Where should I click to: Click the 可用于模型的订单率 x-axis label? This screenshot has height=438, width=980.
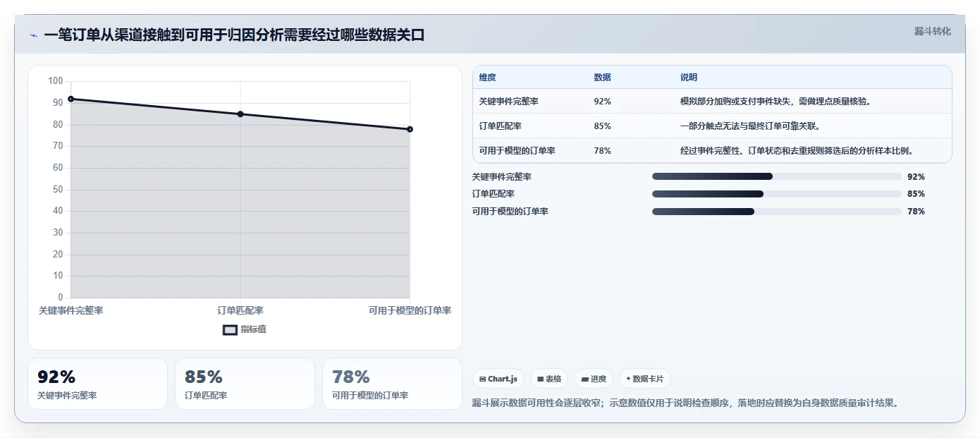tap(410, 311)
